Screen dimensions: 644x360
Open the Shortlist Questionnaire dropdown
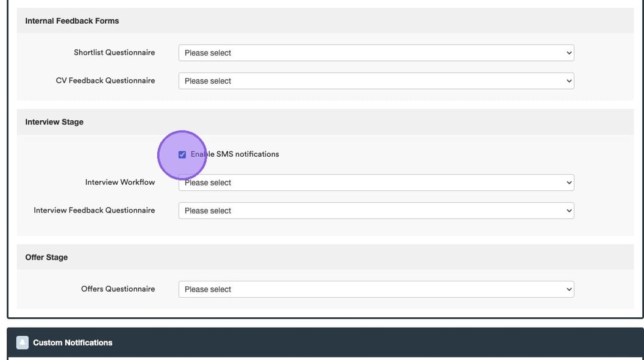pos(376,53)
